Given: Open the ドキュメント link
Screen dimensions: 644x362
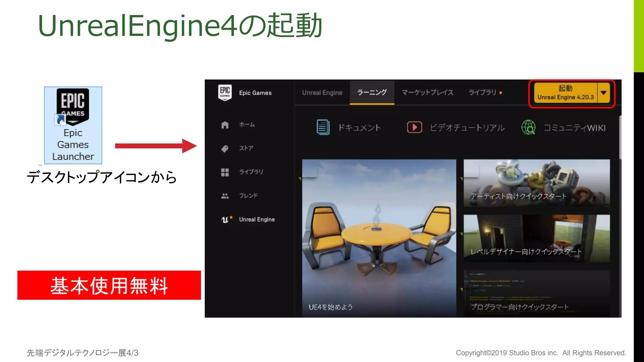Looking at the screenshot, I should pyautogui.click(x=359, y=128).
